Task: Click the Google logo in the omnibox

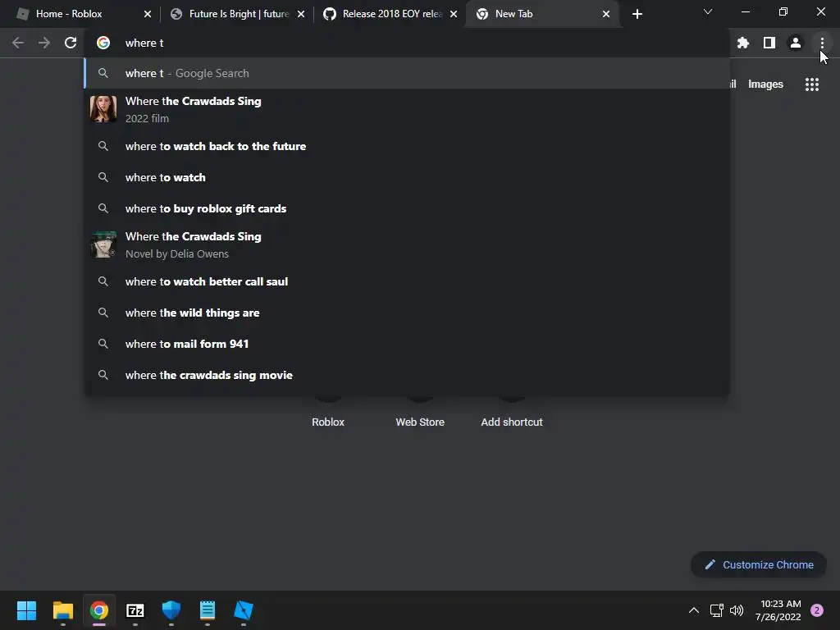Action: pyautogui.click(x=103, y=43)
